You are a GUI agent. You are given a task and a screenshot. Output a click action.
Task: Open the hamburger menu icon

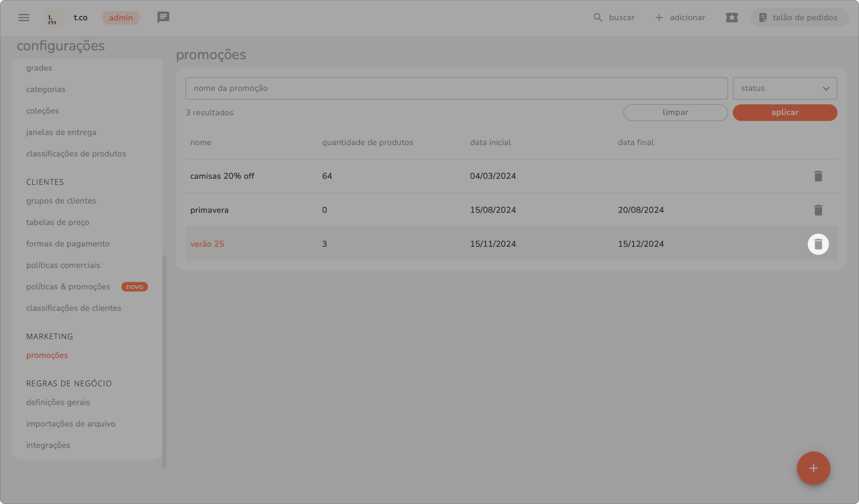click(24, 17)
